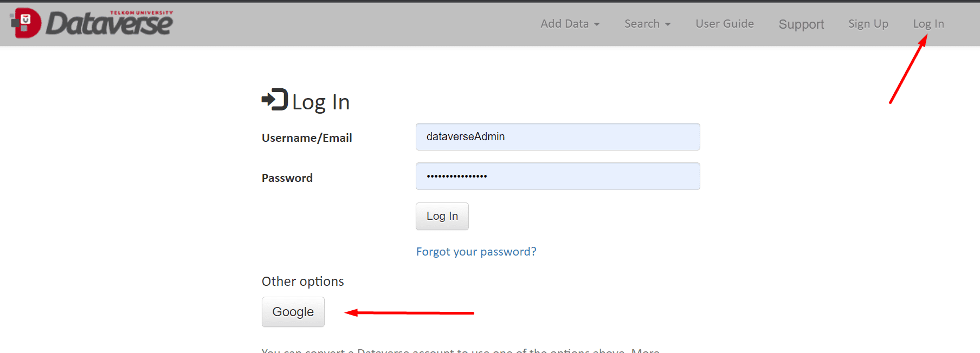Sign in using the Google button
This screenshot has height=353, width=980.
[293, 312]
